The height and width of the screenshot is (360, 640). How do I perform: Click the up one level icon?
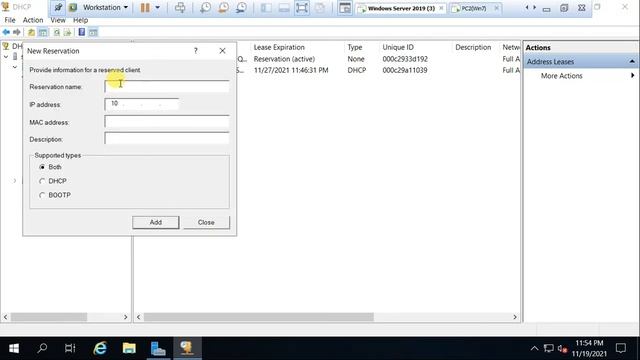coord(31,32)
